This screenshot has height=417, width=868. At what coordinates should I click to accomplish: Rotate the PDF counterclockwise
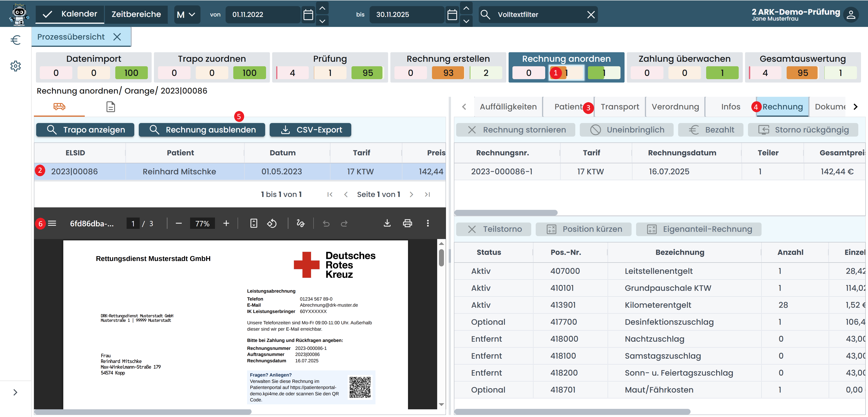click(x=272, y=223)
